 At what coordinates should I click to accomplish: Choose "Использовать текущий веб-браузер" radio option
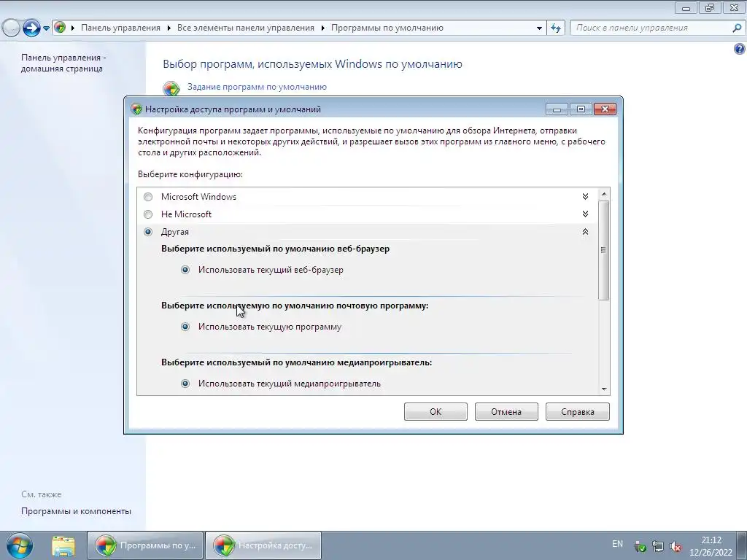(x=185, y=270)
